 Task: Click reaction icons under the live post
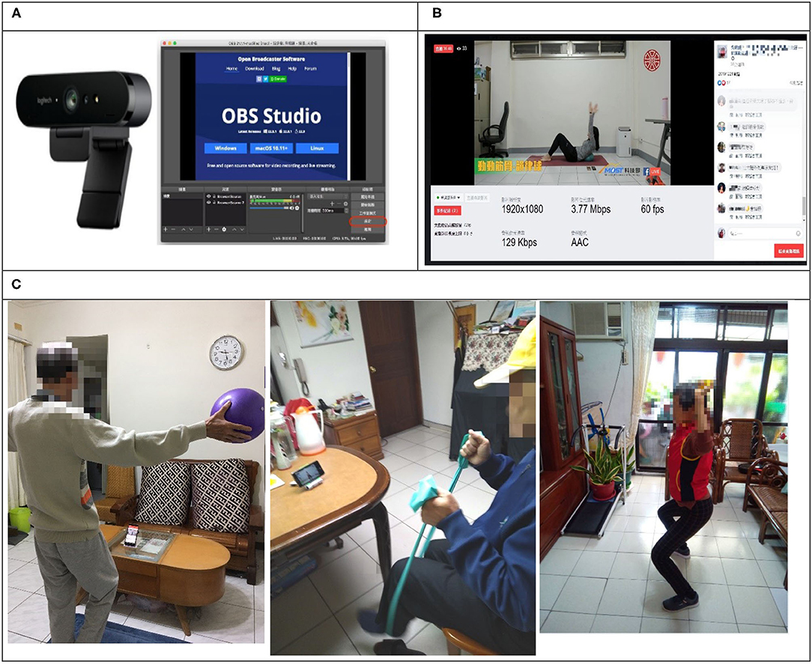pyautogui.click(x=721, y=83)
